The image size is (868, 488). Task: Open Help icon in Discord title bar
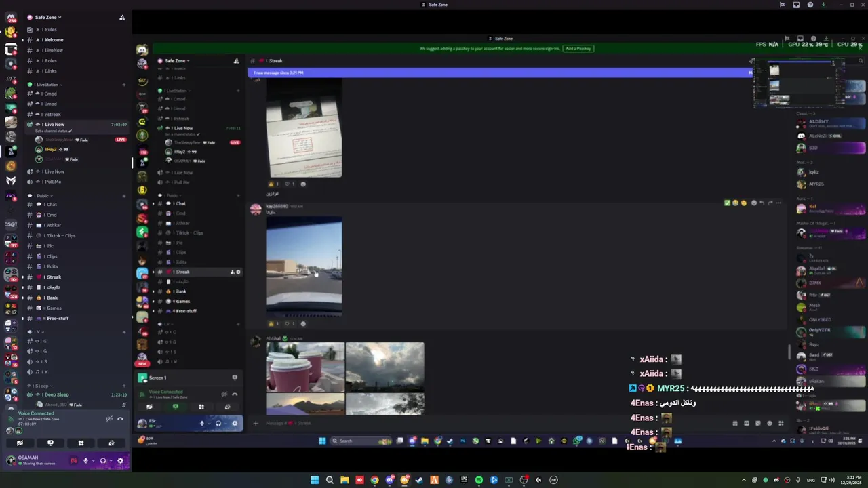(x=810, y=5)
